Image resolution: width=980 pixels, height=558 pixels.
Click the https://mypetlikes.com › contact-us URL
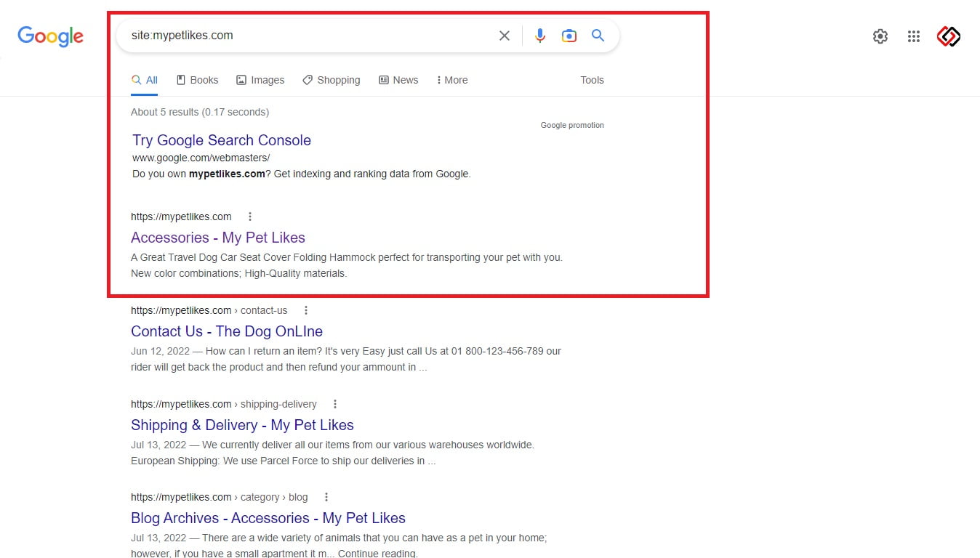[209, 310]
